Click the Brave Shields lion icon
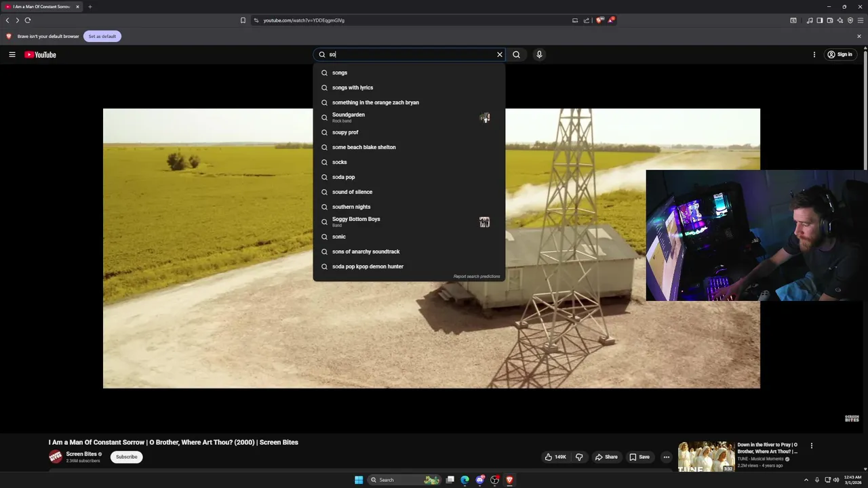 pos(599,20)
